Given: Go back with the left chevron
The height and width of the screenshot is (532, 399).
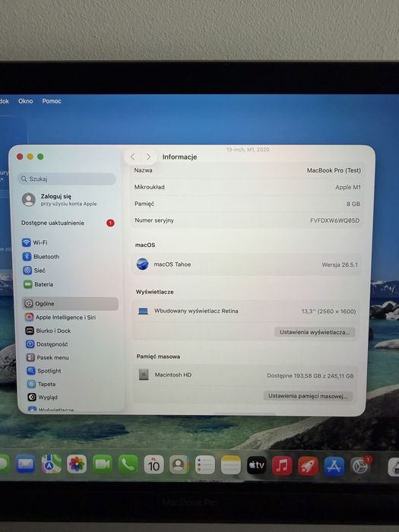Looking at the screenshot, I should click(x=133, y=157).
